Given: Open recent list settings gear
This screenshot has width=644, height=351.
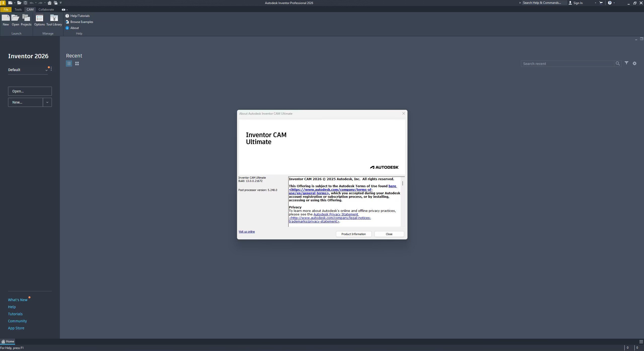Looking at the screenshot, I should click(634, 63).
